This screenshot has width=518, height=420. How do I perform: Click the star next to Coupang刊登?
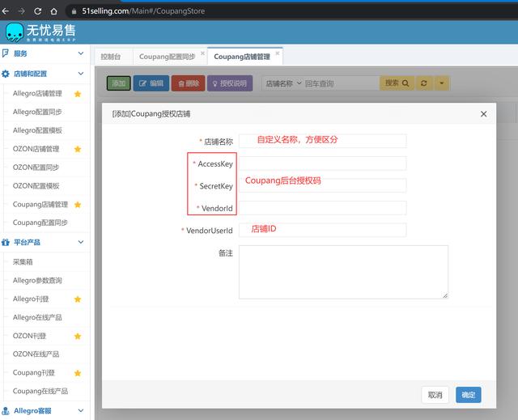(x=78, y=373)
